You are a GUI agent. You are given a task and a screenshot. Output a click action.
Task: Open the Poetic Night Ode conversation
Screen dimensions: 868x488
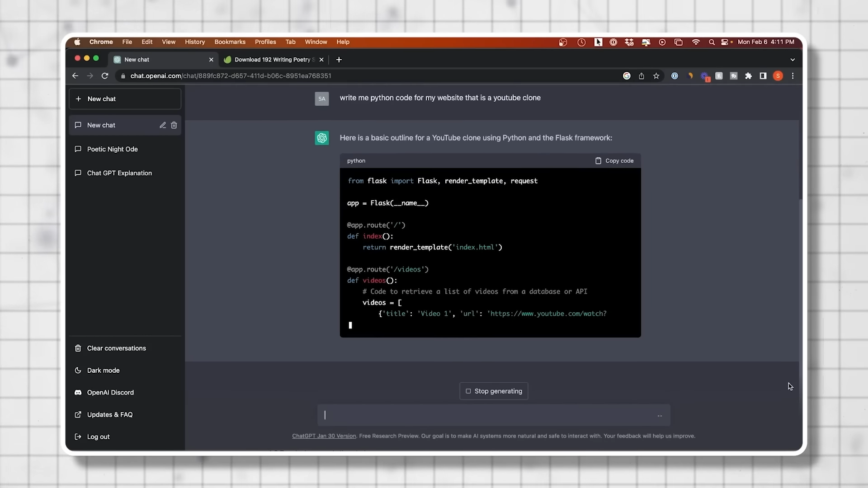pos(112,149)
